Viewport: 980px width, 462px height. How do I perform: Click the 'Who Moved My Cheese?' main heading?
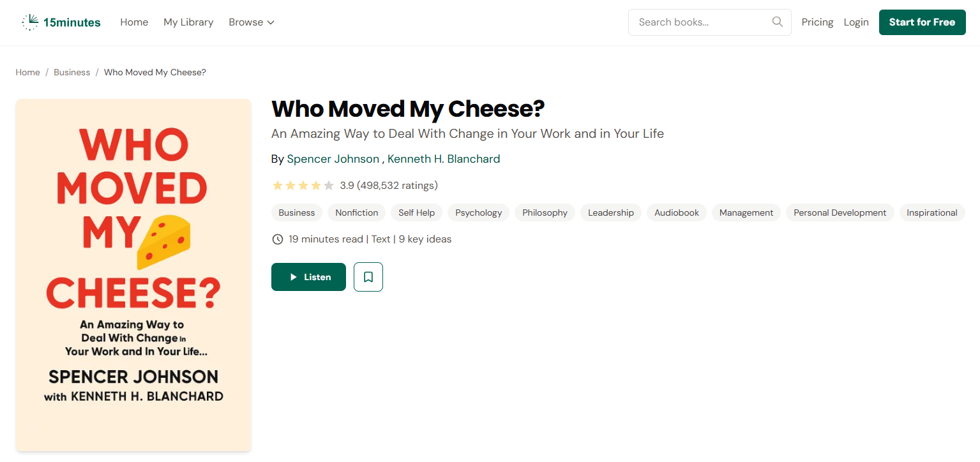point(408,109)
